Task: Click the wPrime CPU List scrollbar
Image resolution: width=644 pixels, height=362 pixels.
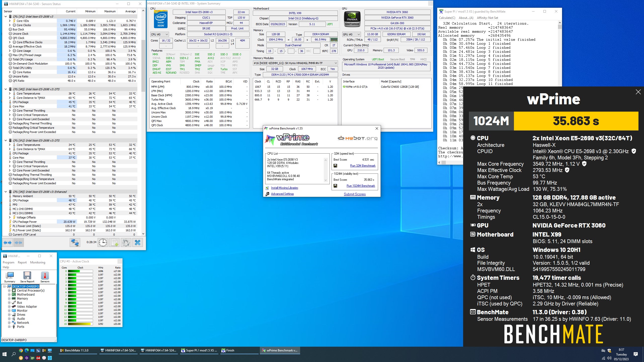Action: pos(326,170)
